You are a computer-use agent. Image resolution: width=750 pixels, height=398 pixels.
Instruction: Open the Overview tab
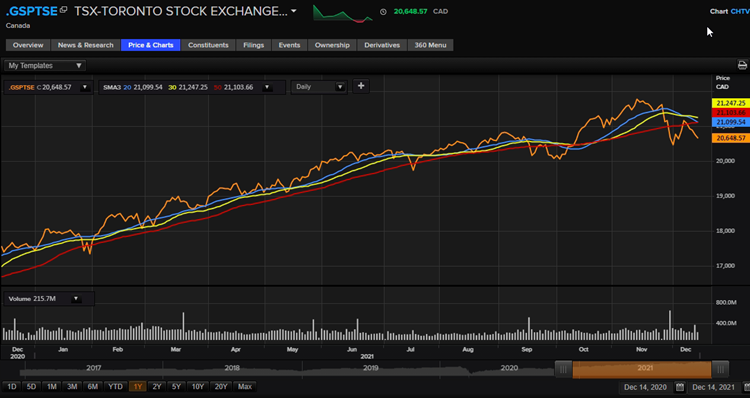28,45
